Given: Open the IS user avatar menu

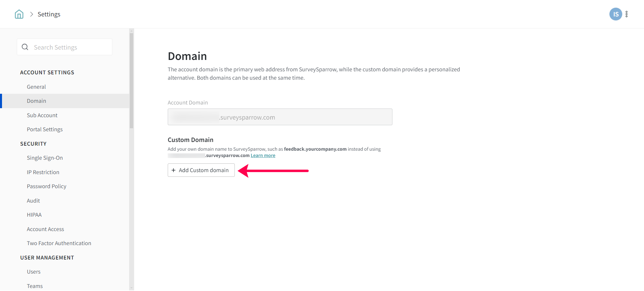Looking at the screenshot, I should coord(615,14).
